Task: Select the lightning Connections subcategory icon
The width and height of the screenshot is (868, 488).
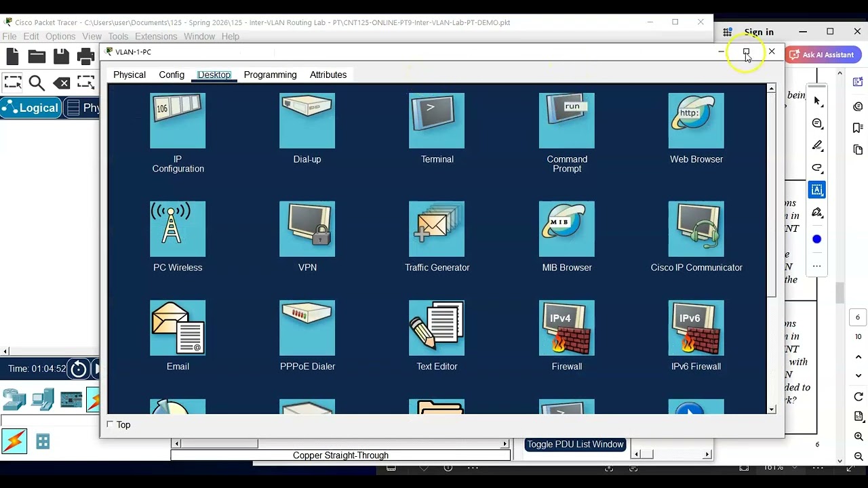Action: (14, 442)
